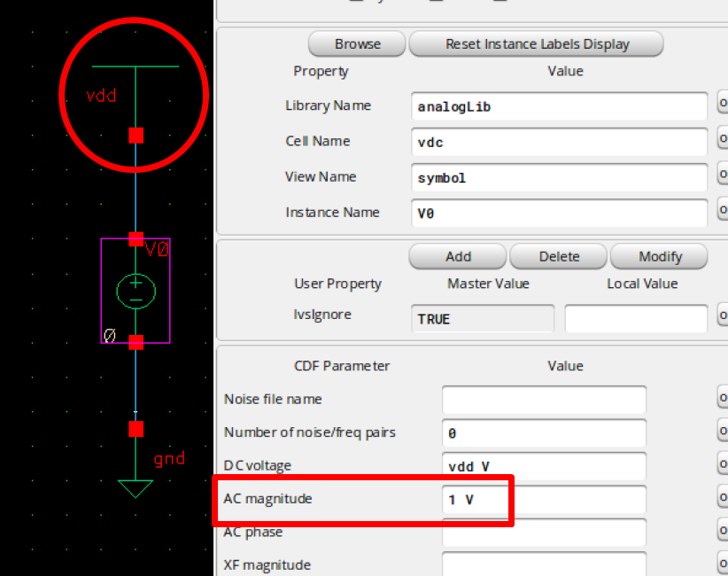Viewport: 728px width, 576px height.
Task: Click the vdd label in schematic
Action: point(101,96)
